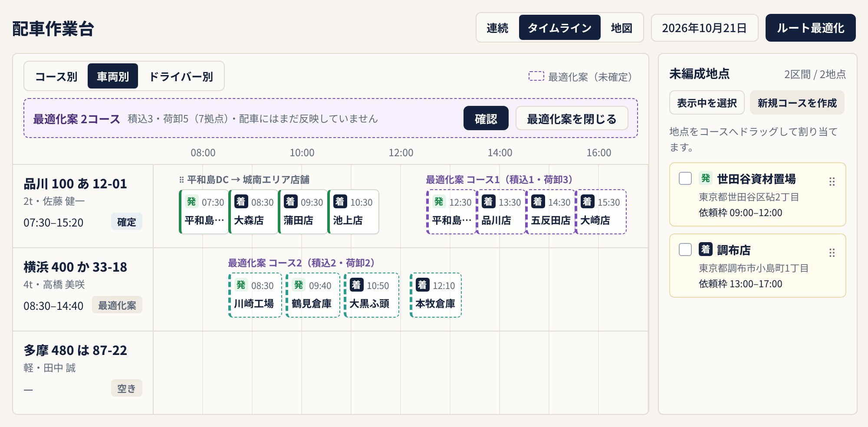Click 確認 on the optimization banner

point(486,118)
